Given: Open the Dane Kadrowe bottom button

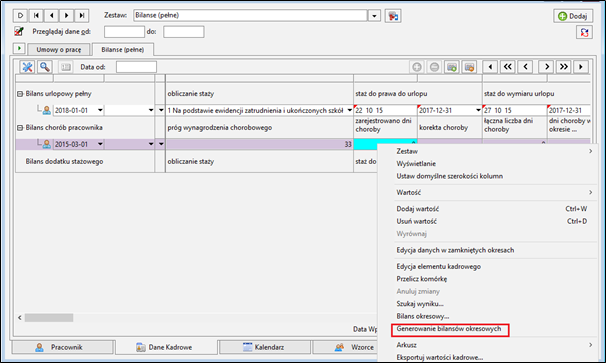Looking at the screenshot, I should [166, 347].
